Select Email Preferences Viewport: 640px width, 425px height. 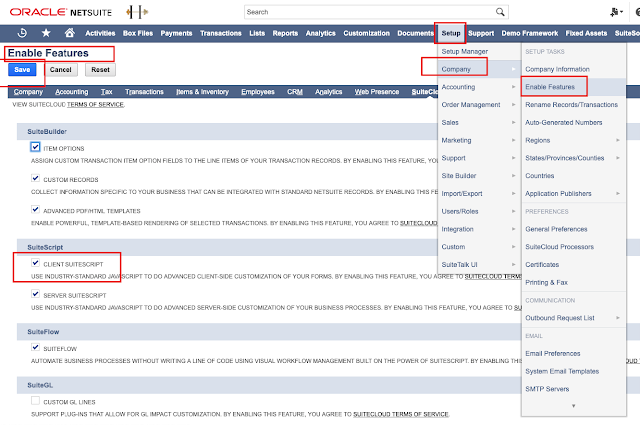(553, 353)
